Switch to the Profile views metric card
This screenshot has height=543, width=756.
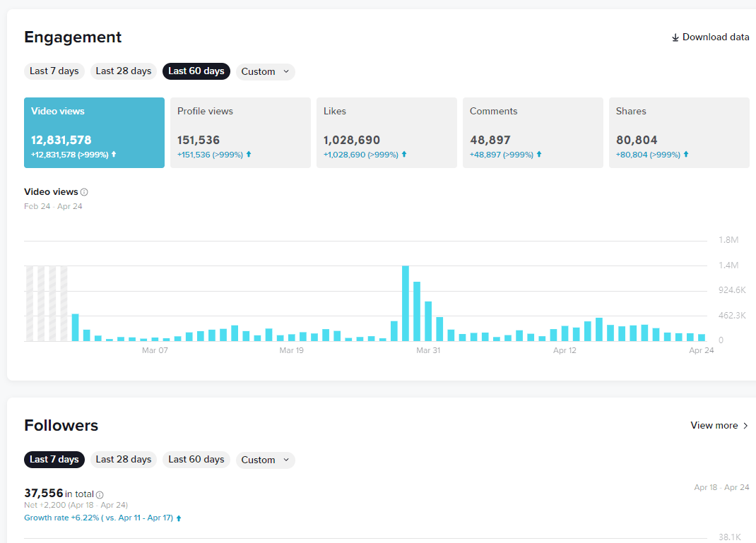tap(240, 133)
